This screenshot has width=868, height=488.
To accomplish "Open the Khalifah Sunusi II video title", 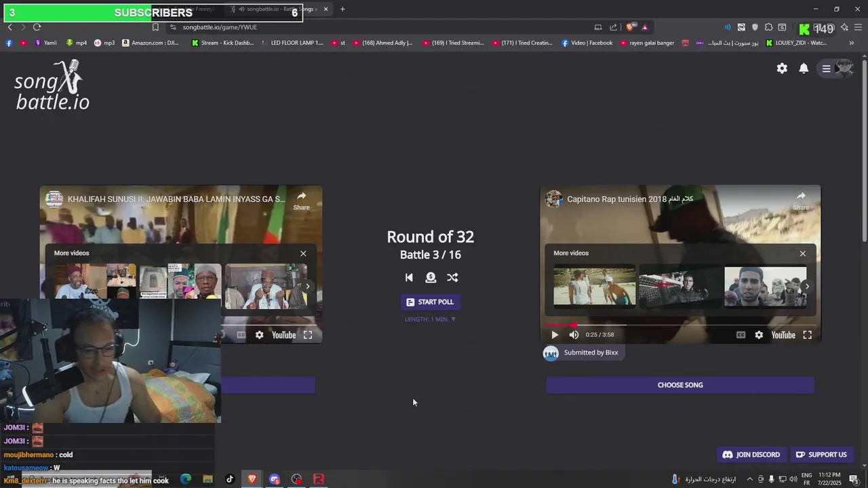I will click(176, 199).
